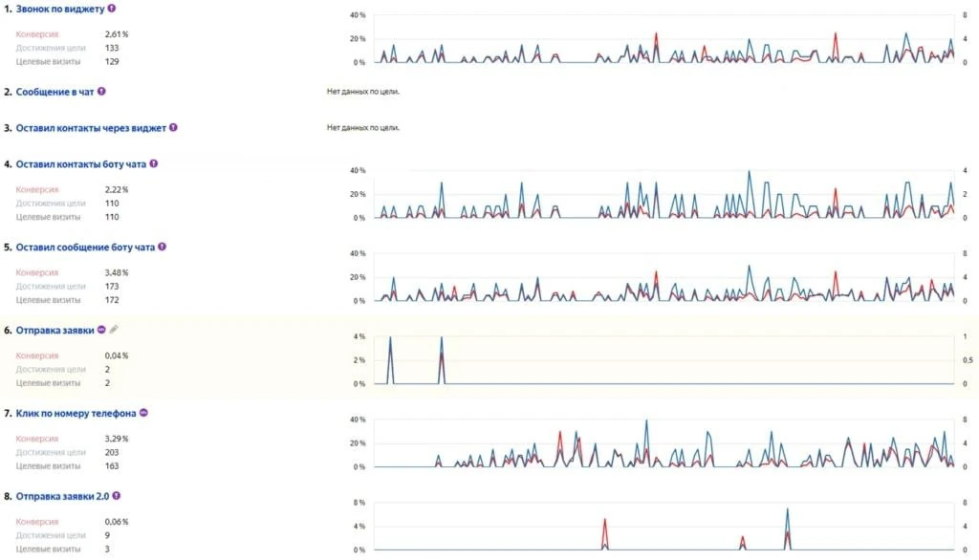
Task: Click the 'Оставил сообщение боту чата' chart
Action: tap(664, 277)
